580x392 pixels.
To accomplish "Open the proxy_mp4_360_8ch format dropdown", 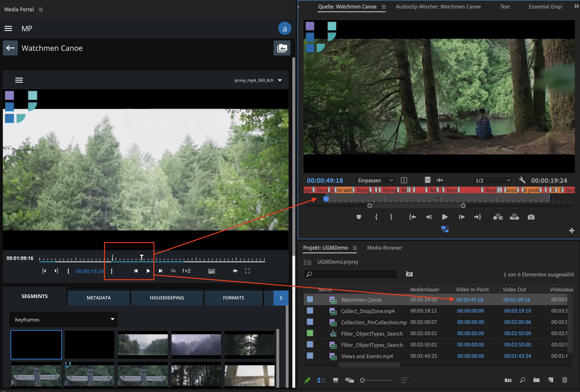I will click(x=258, y=80).
